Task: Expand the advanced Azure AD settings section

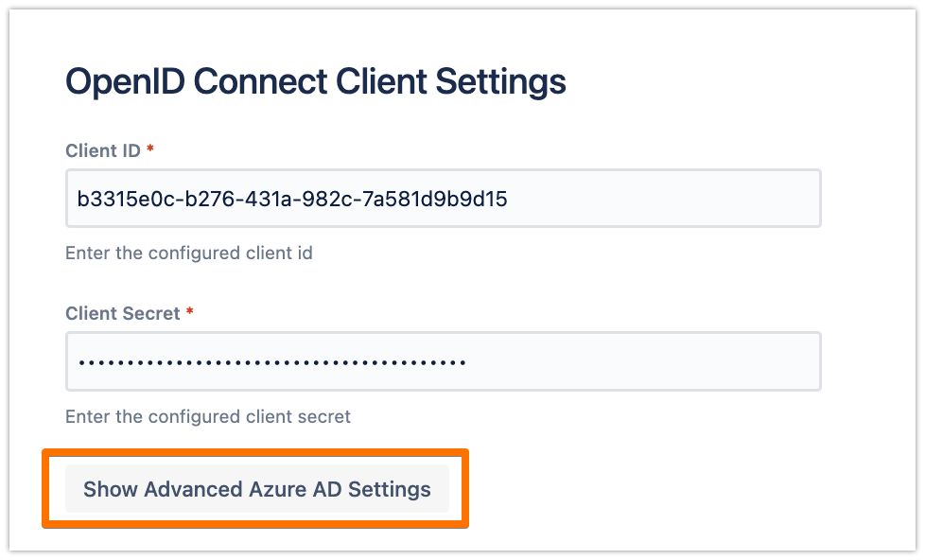Action: (256, 489)
